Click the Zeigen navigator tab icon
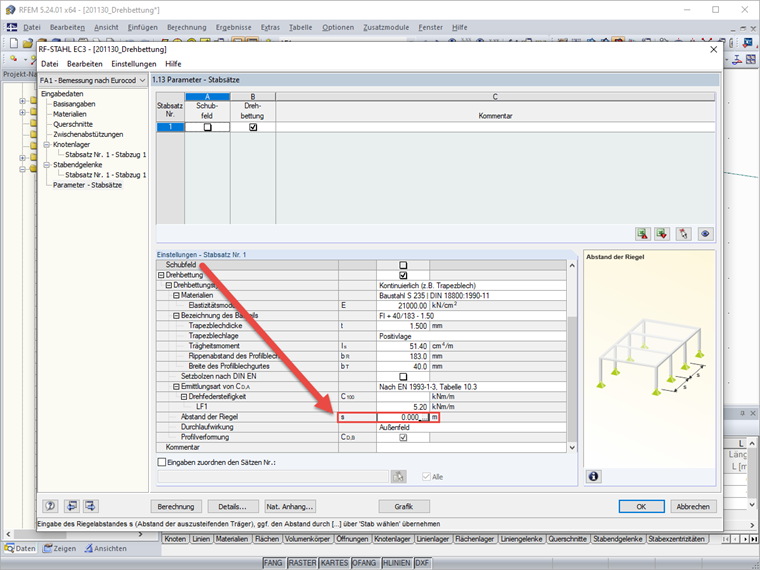The height and width of the screenshot is (570, 760). tap(47, 549)
